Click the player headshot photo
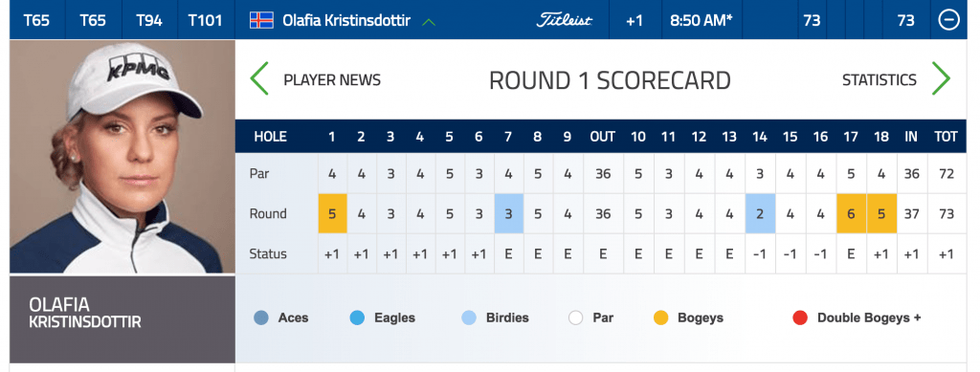This screenshot has width=980, height=372. [122, 157]
